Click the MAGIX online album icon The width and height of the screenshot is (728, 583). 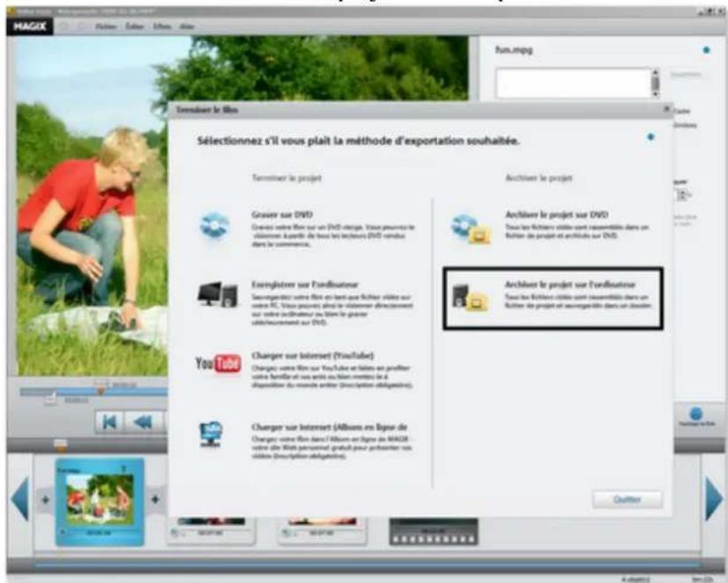click(211, 433)
